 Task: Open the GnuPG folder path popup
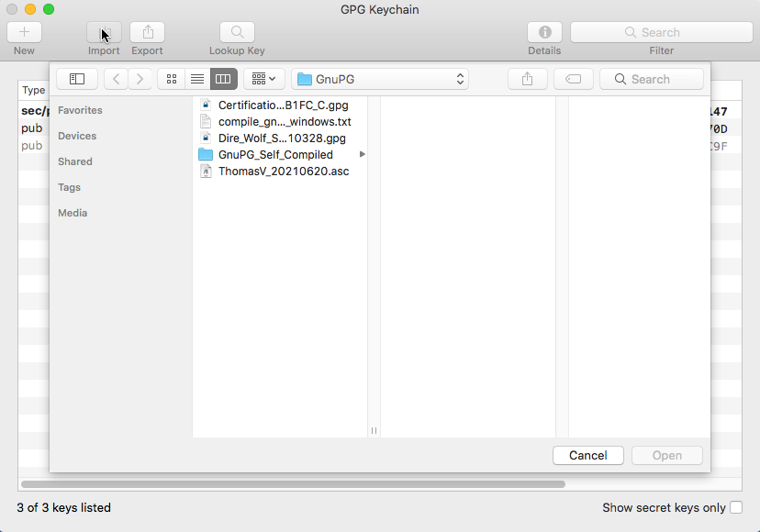point(380,79)
